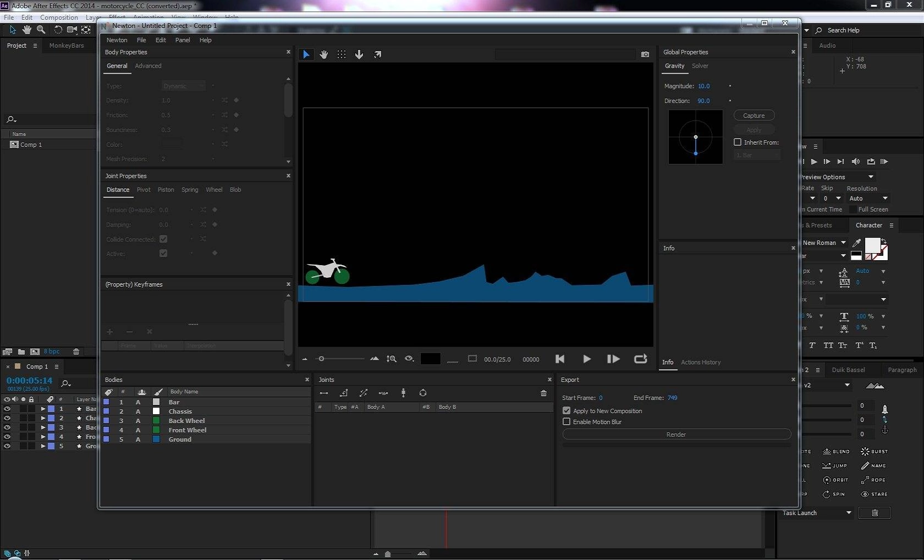The height and width of the screenshot is (560, 924).
Task: Open the body Type dropdown showing Dynamic
Action: click(x=183, y=86)
